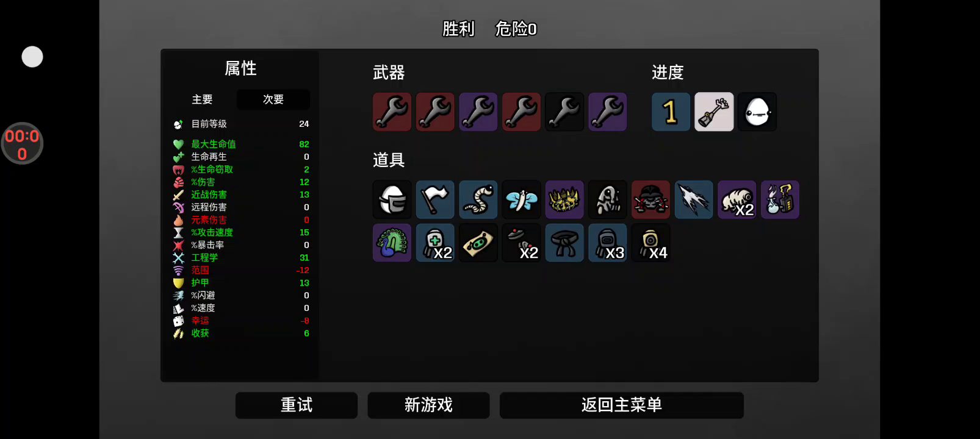Start a 新游戏 new game
This screenshot has width=980, height=439.
(x=428, y=405)
